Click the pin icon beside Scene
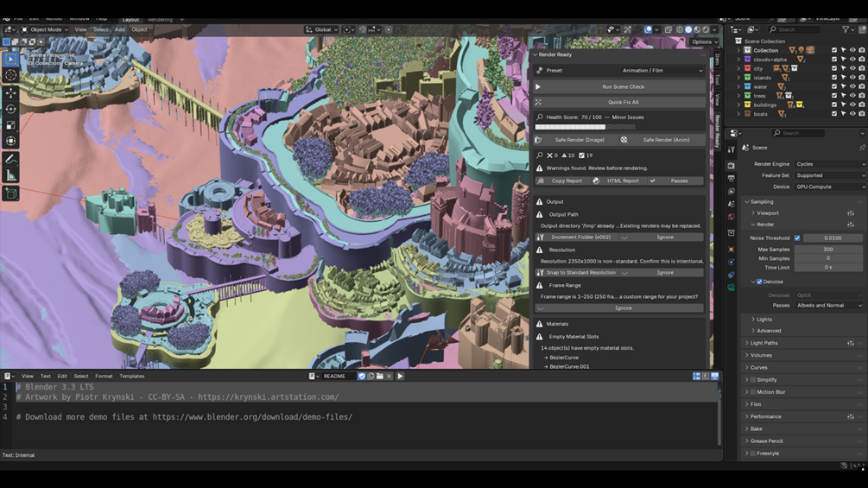Viewport: 868px width, 488px height. coord(862,148)
